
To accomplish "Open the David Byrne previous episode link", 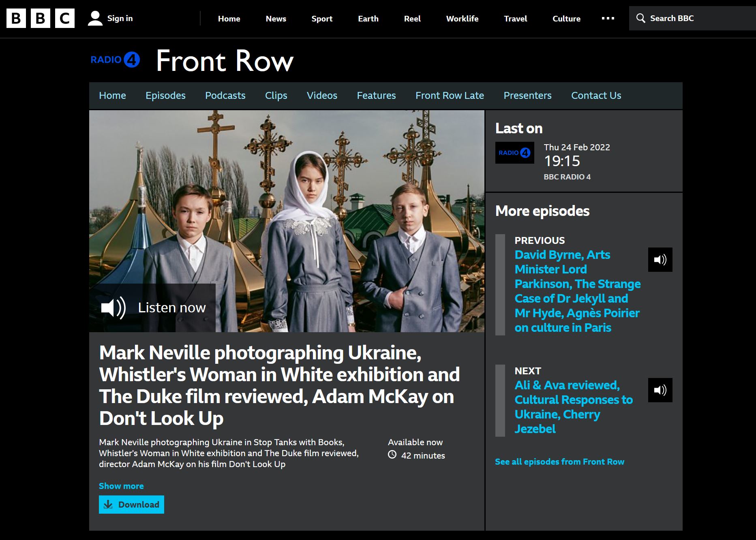I will click(577, 291).
